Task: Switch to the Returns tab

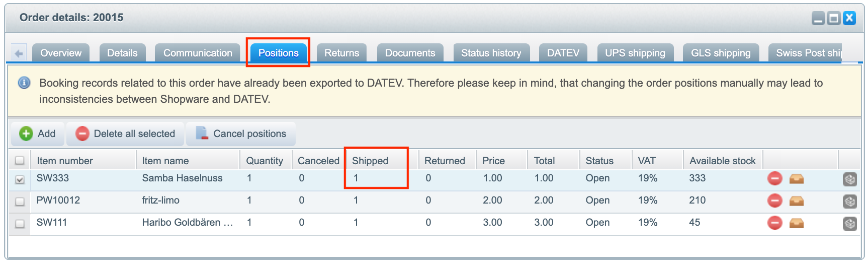Action: pos(341,53)
